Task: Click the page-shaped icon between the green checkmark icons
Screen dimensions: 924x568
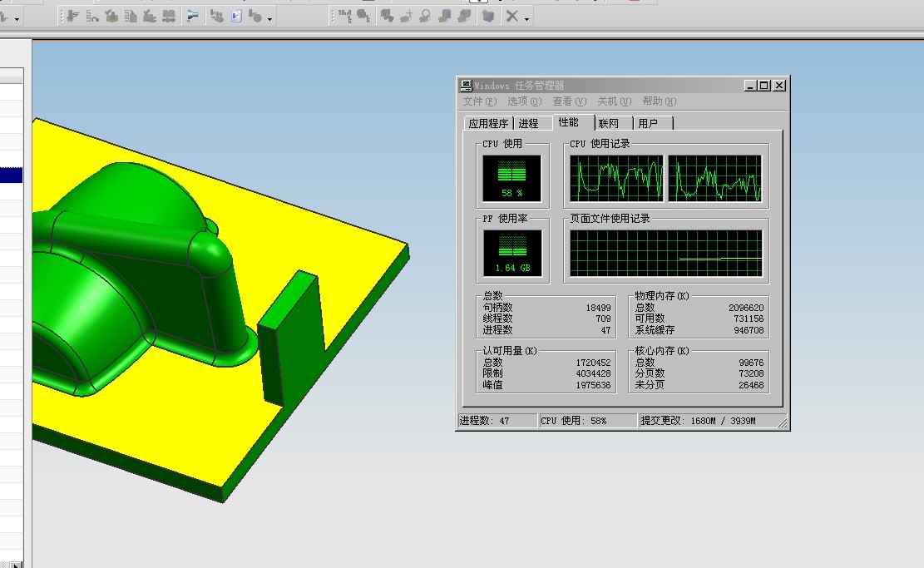Action: [x=131, y=17]
